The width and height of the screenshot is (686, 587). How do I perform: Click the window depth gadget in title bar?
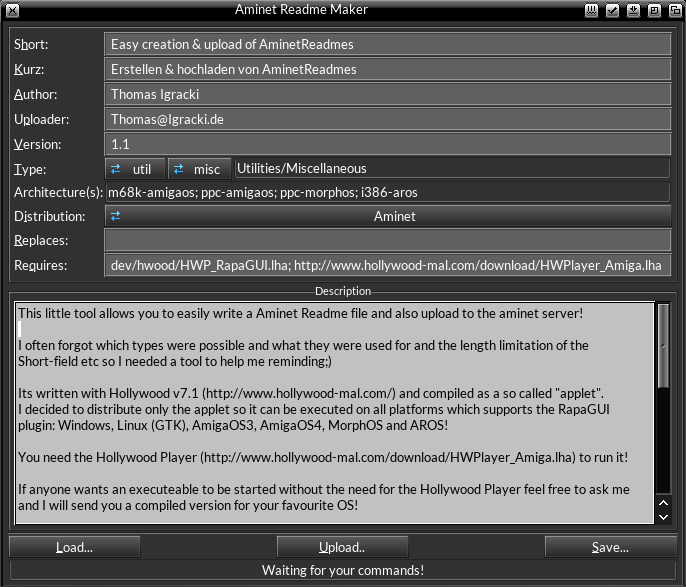click(x=675, y=10)
